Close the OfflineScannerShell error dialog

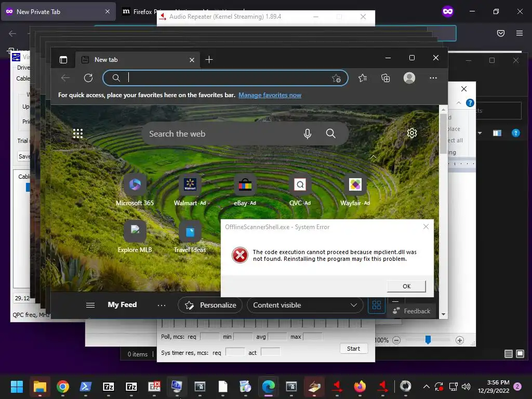coord(426,227)
